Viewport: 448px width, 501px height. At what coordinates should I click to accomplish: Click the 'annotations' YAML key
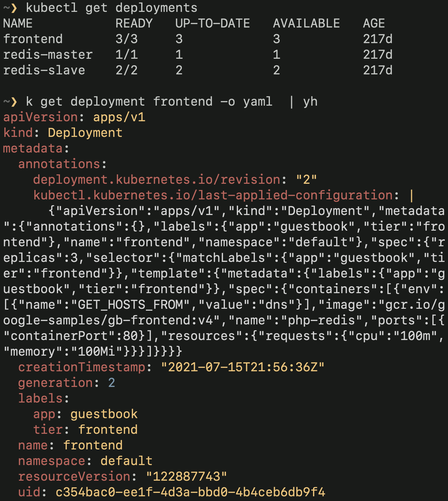[x=59, y=164]
